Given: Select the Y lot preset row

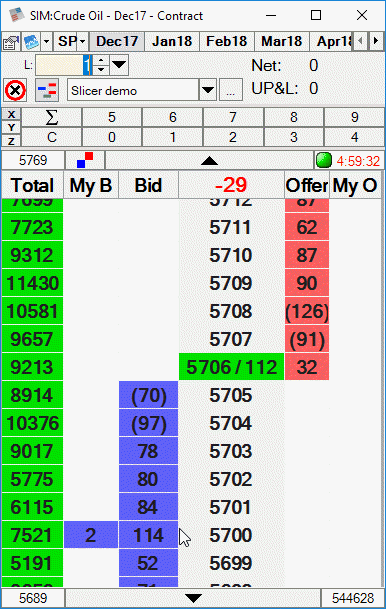Looking at the screenshot, I should 11,127.
